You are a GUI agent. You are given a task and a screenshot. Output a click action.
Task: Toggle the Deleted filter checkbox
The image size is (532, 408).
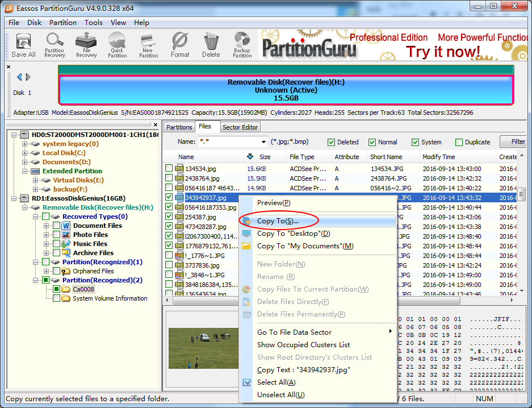(331, 142)
